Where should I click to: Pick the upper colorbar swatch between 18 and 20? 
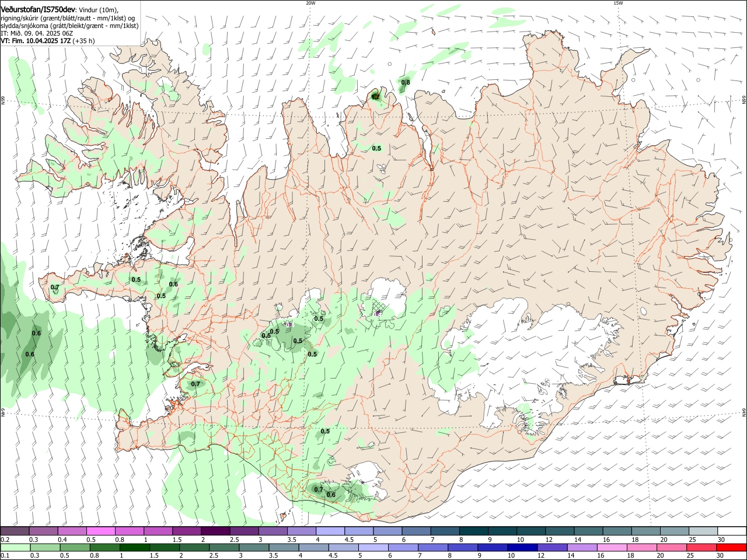pos(645,531)
